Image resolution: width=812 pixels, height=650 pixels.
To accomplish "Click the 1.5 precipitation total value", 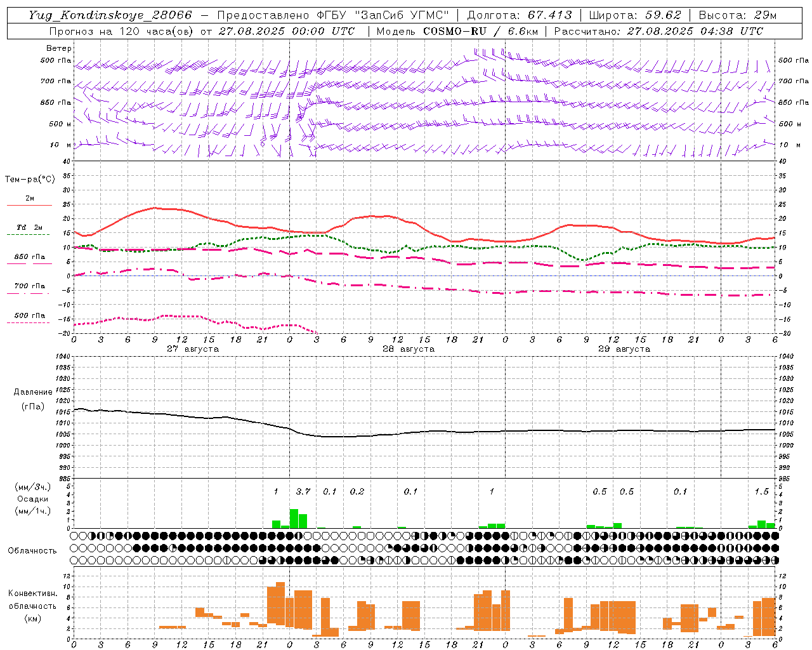I will tap(762, 491).
